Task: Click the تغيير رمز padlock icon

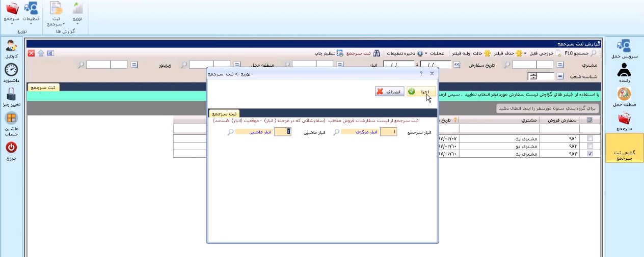Action: pyautogui.click(x=11, y=95)
